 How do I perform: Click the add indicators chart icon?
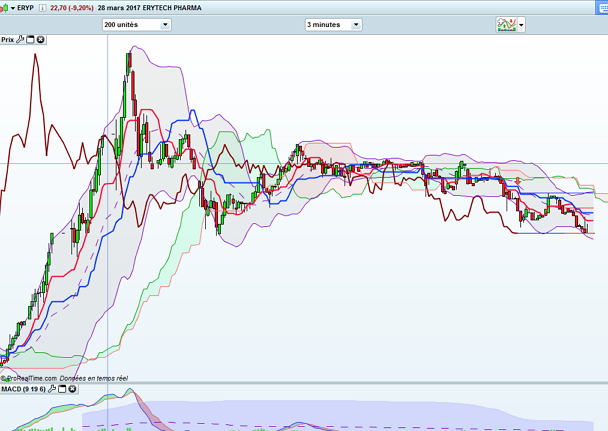click(x=506, y=25)
